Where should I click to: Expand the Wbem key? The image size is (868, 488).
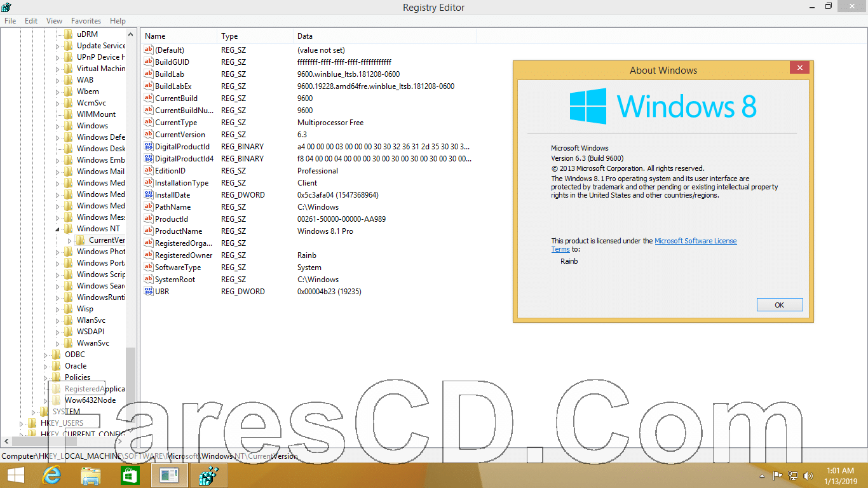click(57, 91)
